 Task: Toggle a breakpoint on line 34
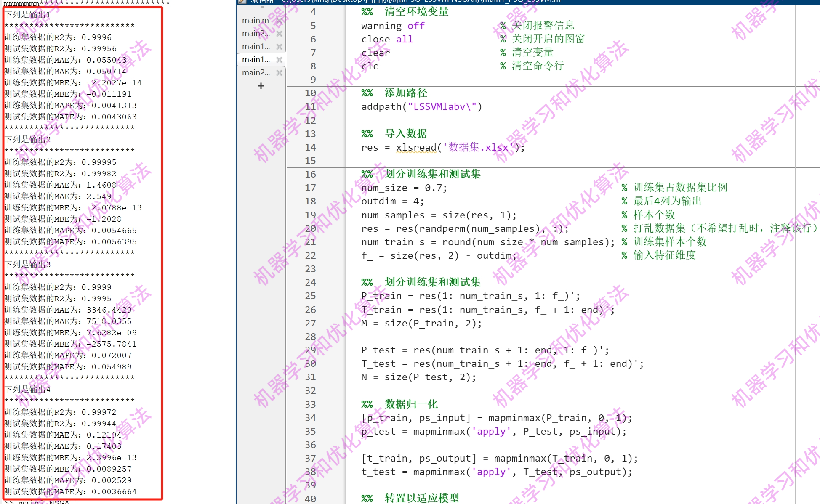(x=310, y=418)
